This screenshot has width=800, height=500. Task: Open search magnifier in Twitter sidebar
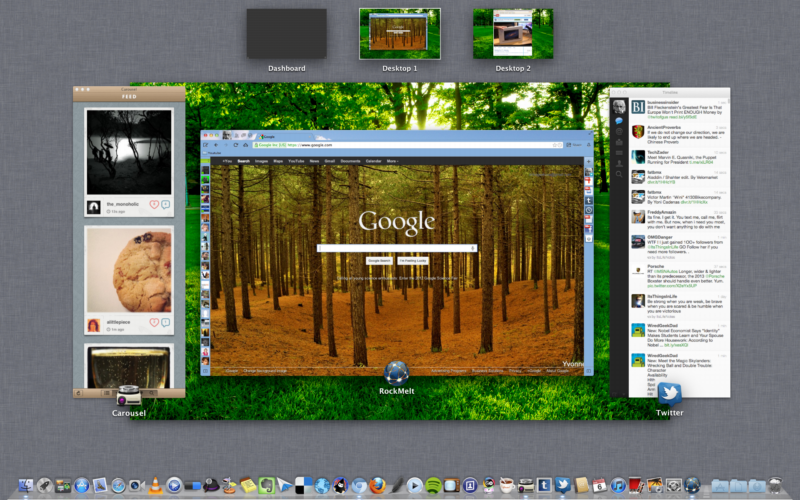click(x=619, y=174)
